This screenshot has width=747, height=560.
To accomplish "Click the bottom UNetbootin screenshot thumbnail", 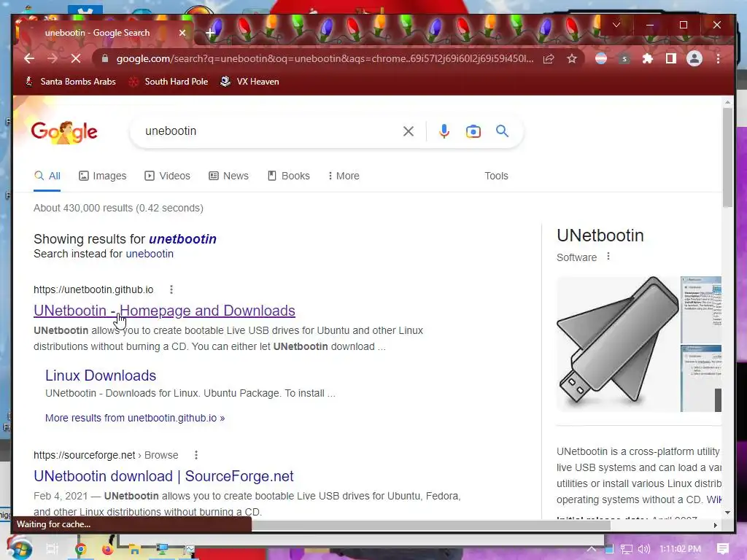I will (701, 378).
